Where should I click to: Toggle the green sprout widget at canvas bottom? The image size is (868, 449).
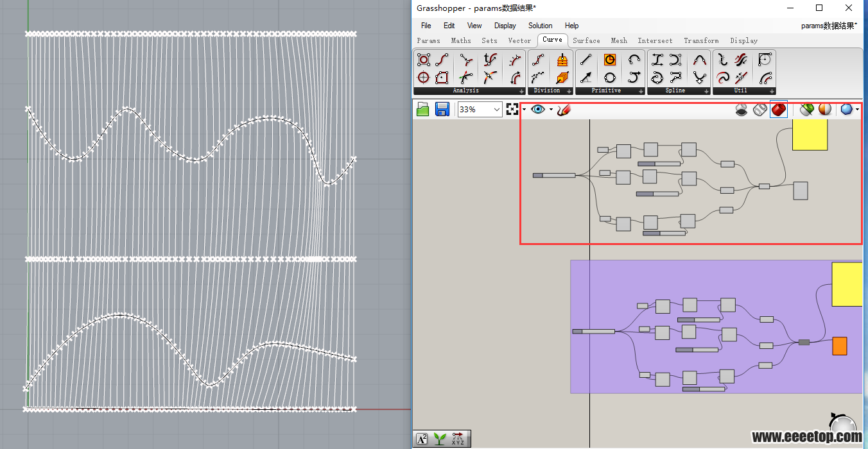(x=440, y=439)
